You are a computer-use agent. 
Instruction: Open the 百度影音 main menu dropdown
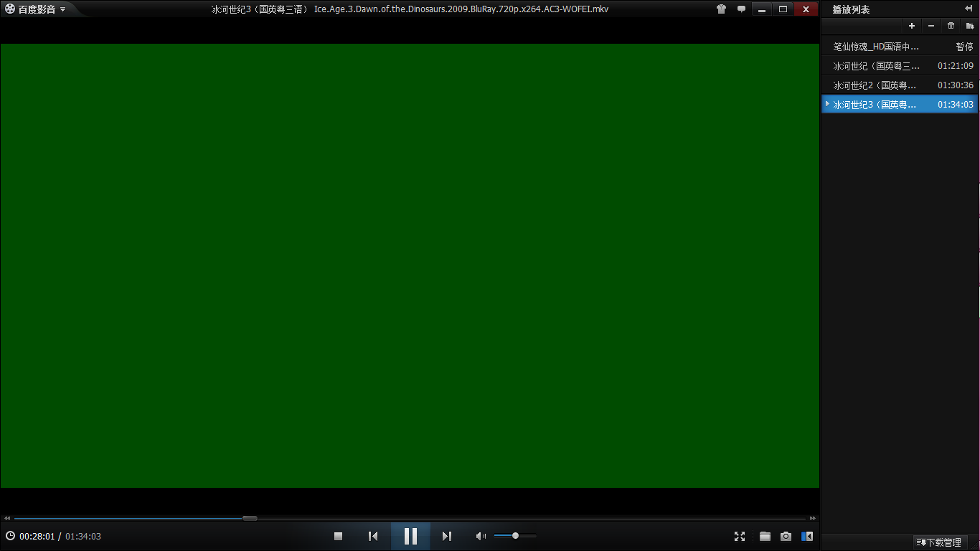coord(36,9)
